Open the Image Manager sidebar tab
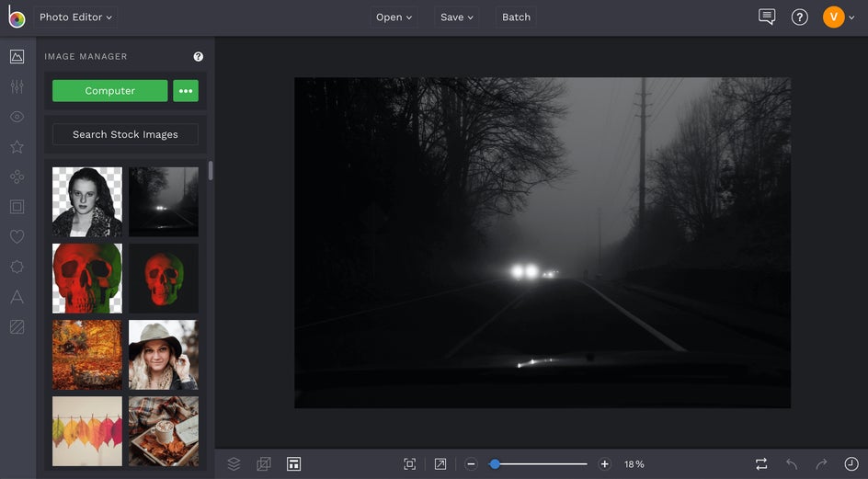 coord(17,56)
